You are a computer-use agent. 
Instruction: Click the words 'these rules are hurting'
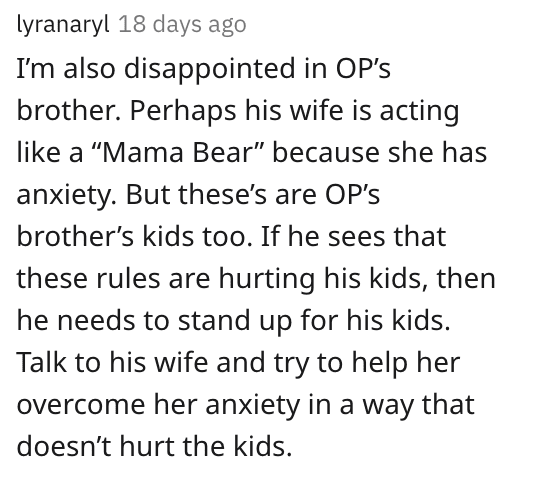[x=166, y=279]
